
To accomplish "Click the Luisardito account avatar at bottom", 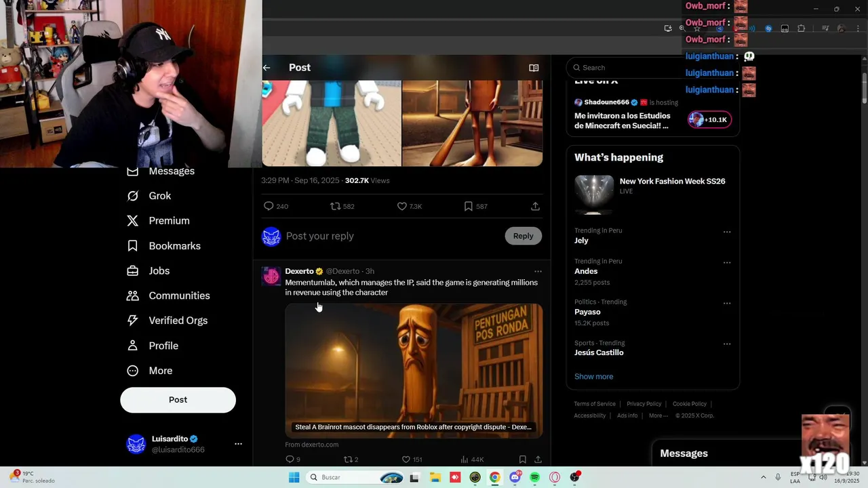I will click(136, 444).
